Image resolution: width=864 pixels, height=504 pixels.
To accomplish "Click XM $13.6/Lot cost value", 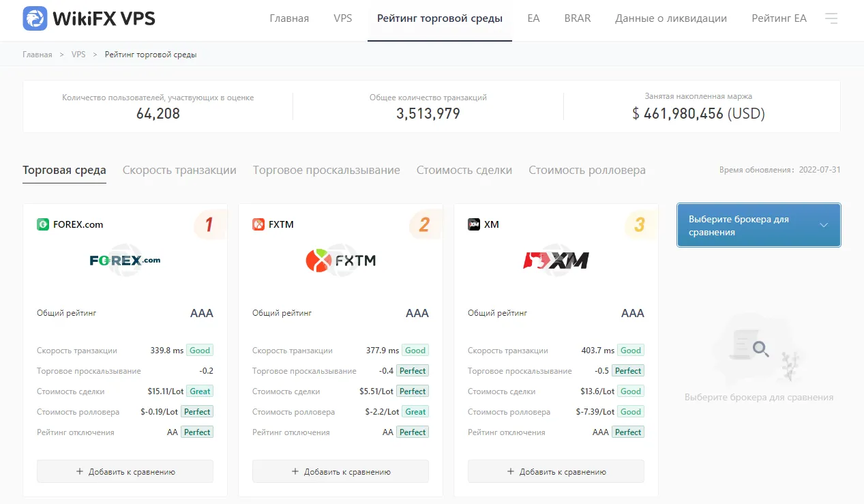I will coord(597,391).
